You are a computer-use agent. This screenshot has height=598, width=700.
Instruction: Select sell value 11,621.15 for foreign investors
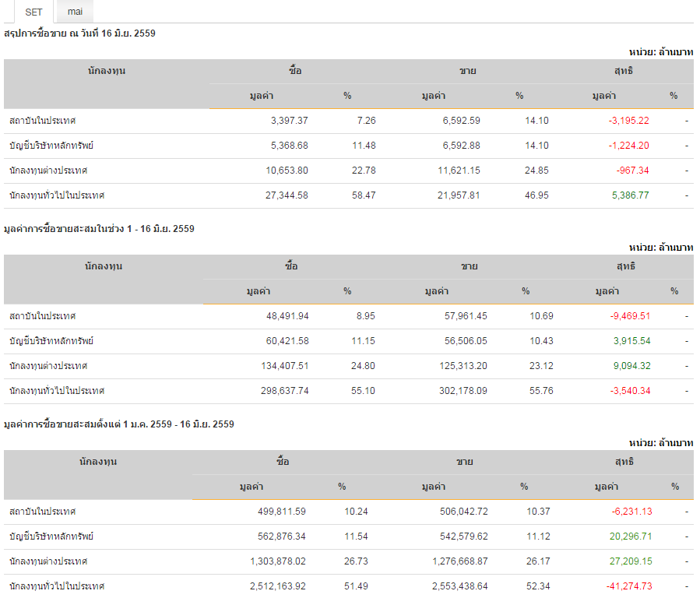tap(458, 171)
